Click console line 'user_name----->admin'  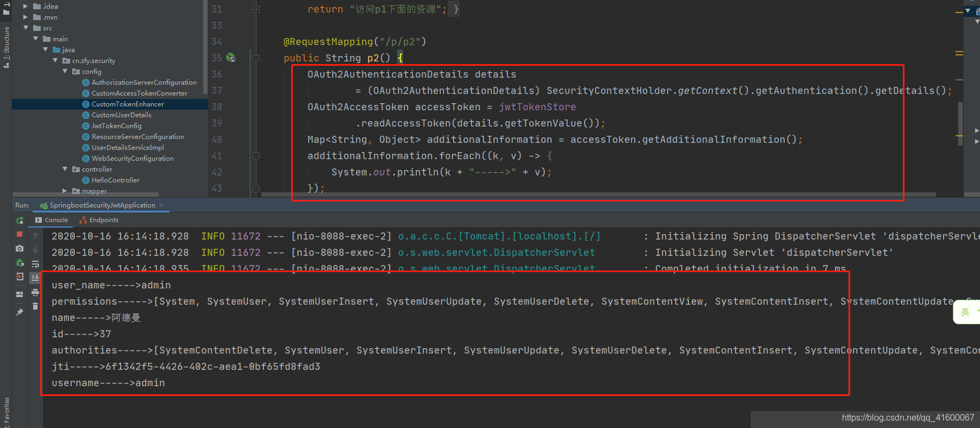click(111, 285)
